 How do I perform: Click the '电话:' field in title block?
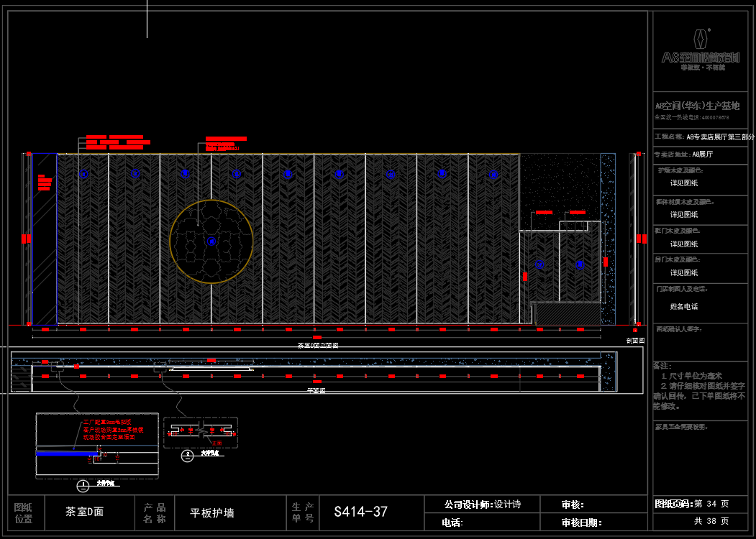tap(452, 522)
